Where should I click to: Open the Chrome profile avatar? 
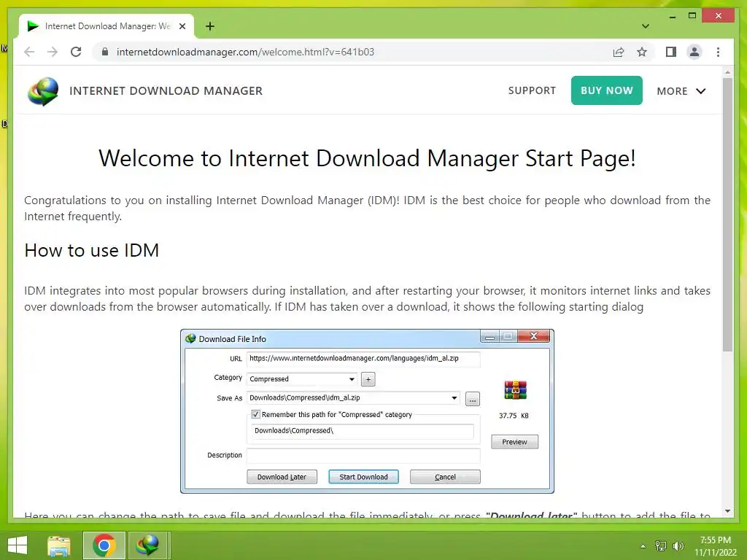coord(694,52)
